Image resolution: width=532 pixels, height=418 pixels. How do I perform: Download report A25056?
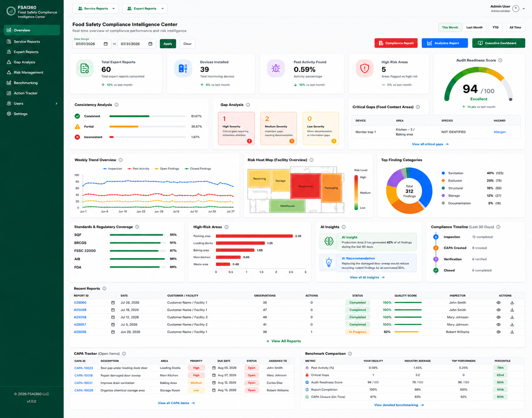(x=512, y=332)
